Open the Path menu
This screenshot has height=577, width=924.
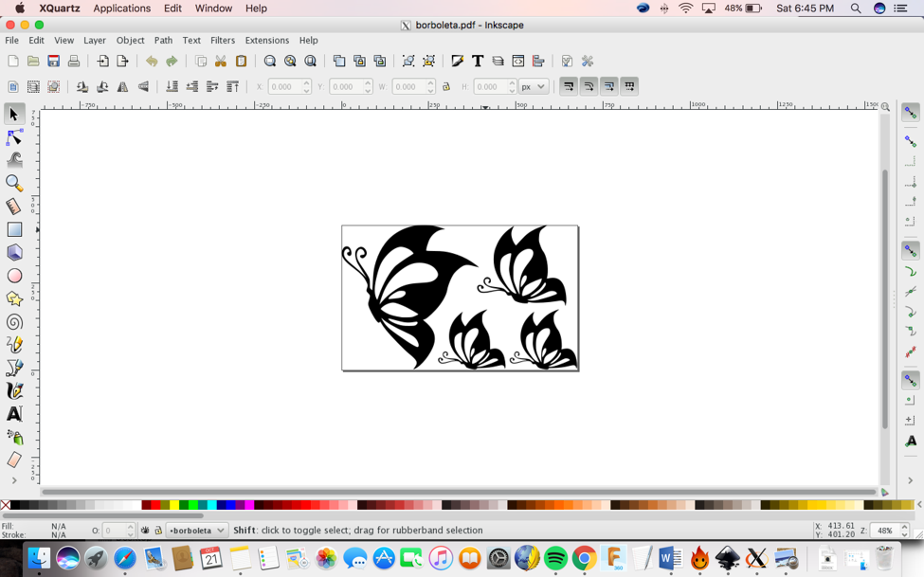(163, 40)
